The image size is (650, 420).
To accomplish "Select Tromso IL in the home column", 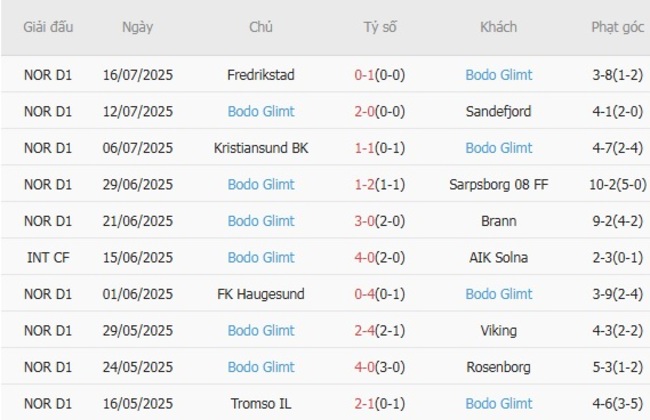I will (261, 403).
